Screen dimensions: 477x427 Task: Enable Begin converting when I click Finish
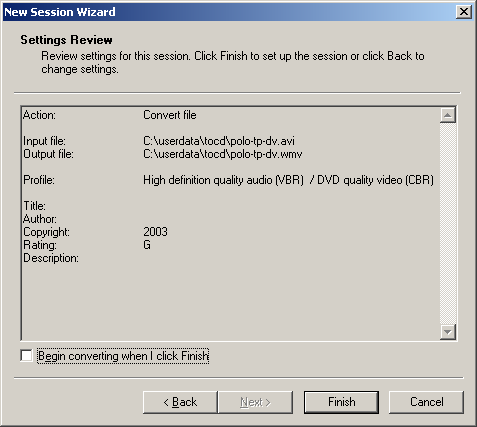click(x=26, y=356)
